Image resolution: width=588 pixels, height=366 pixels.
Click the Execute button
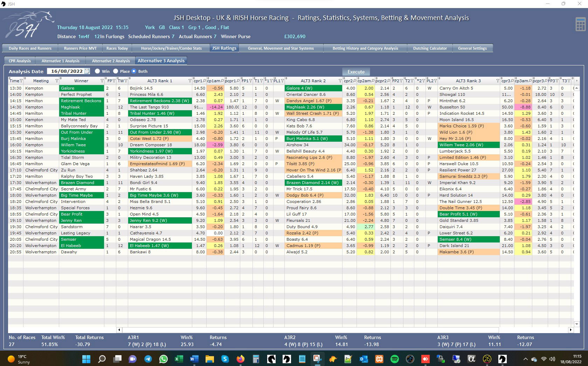click(356, 72)
